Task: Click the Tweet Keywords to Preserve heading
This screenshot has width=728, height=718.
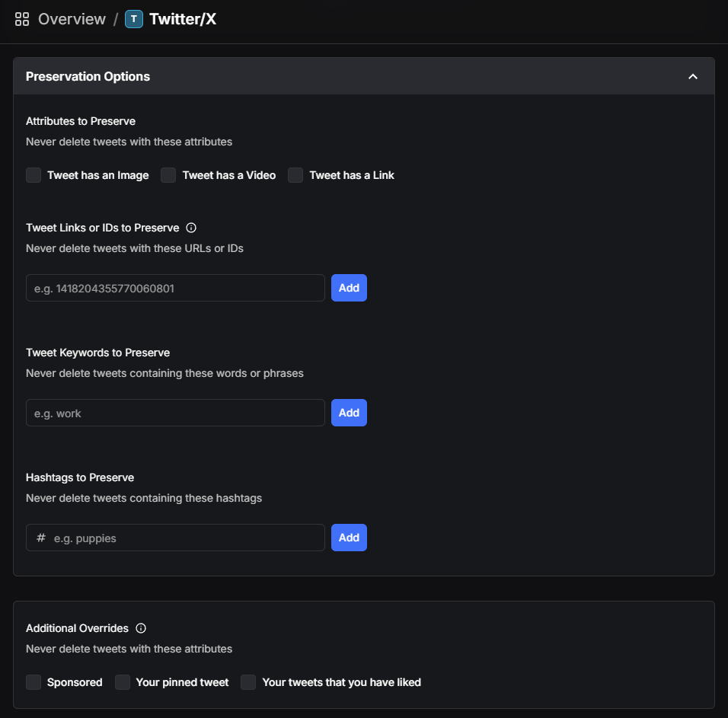Action: coord(98,353)
